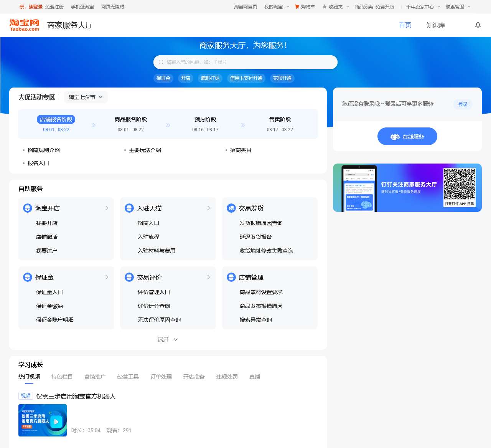Viewport: 491px width, 448px height.
Task: Select the 直播 learning tab
Action: pos(255,377)
